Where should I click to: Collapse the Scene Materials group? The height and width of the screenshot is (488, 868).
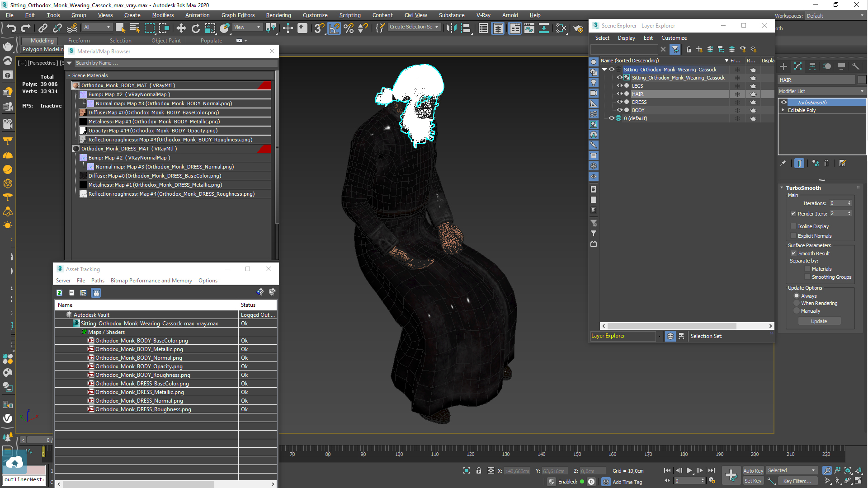click(69, 75)
